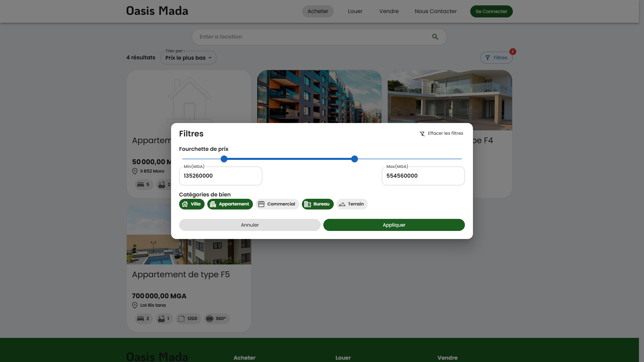Viewport: 644px width, 362px height.
Task: Enable the Commercial category chip
Action: coord(277,204)
